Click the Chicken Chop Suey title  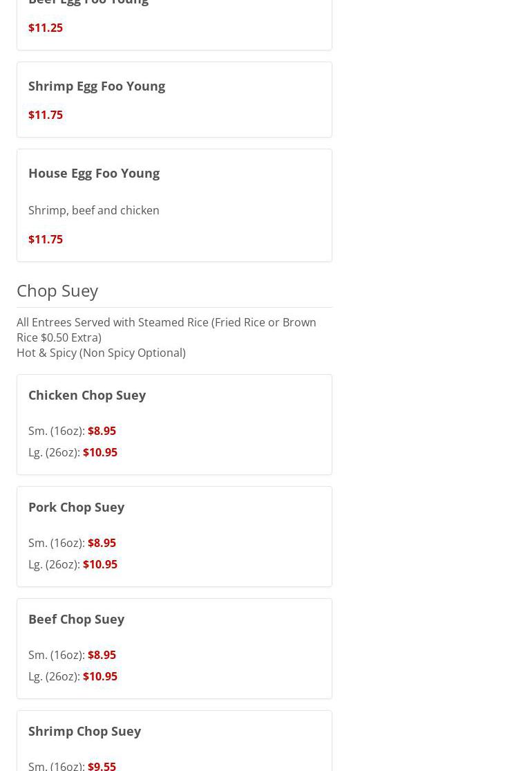(x=87, y=395)
